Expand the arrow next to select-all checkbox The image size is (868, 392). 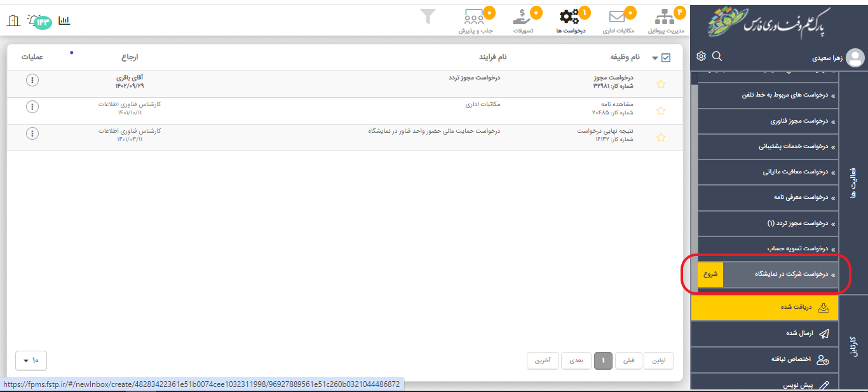[655, 58]
